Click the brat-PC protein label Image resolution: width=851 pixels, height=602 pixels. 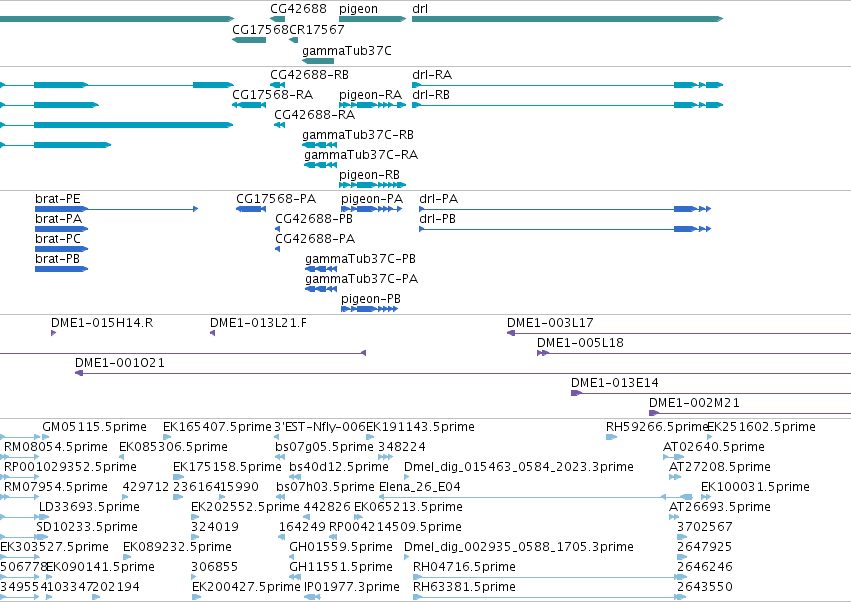(x=58, y=239)
